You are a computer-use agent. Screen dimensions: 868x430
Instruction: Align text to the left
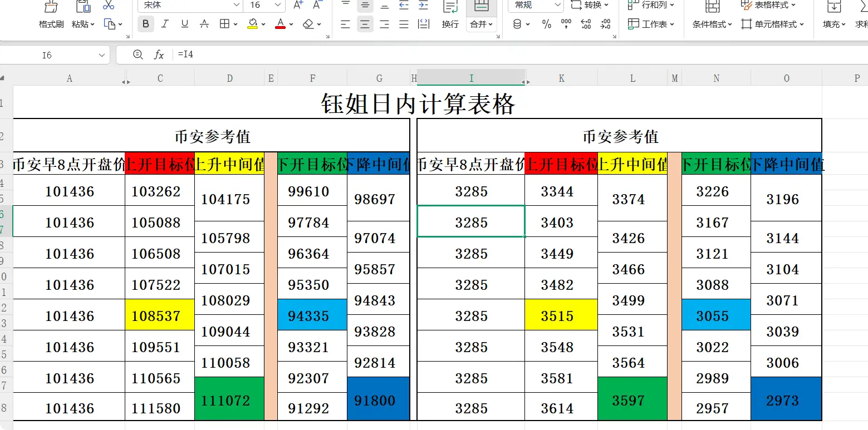(346, 24)
